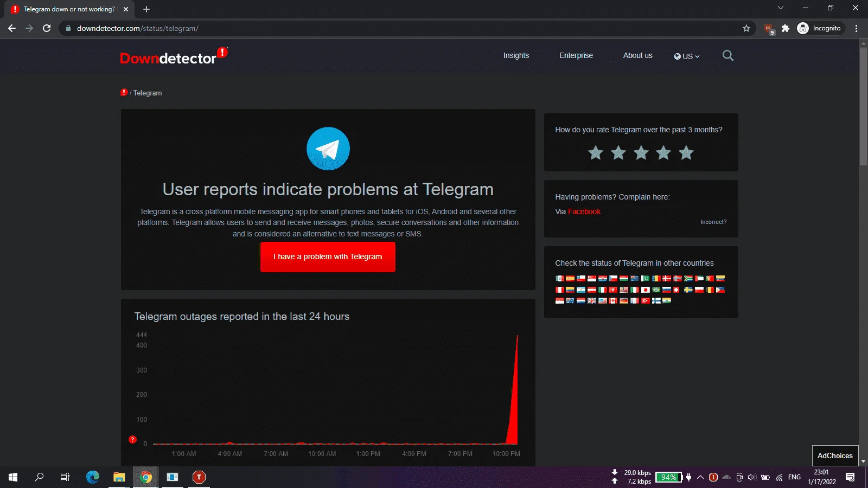Open the Insights menu item

[516, 55]
